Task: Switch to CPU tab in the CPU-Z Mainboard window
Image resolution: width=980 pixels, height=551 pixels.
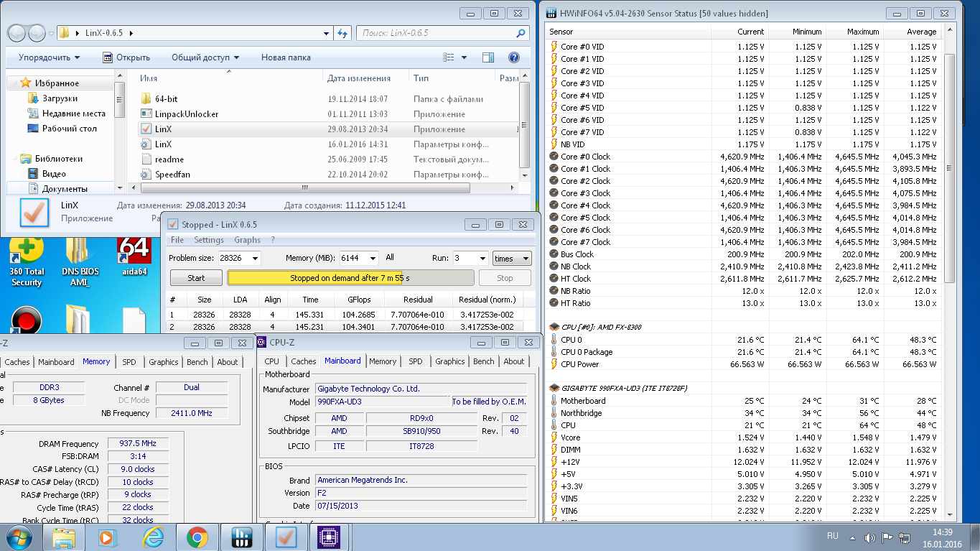Action: [x=271, y=361]
